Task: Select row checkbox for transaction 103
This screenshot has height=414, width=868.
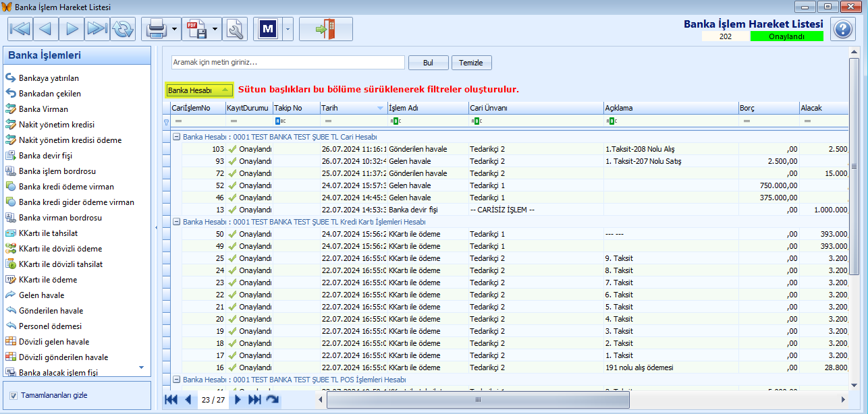Action: point(167,149)
